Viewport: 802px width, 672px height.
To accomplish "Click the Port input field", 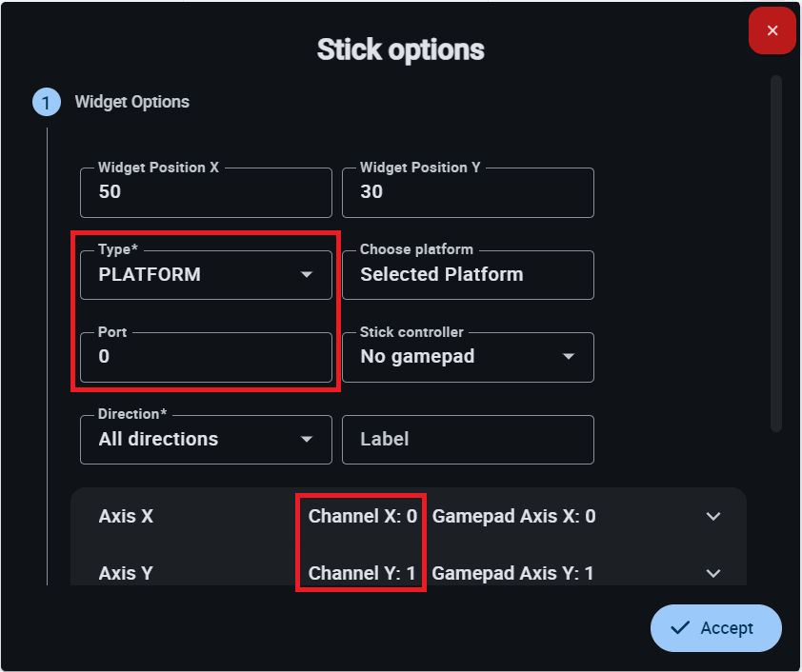I will [x=206, y=357].
